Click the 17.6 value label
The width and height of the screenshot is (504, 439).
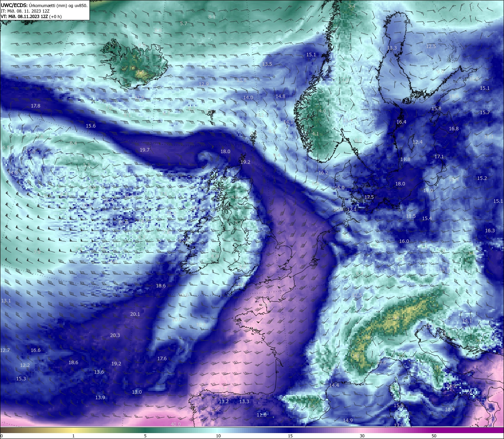point(162,359)
